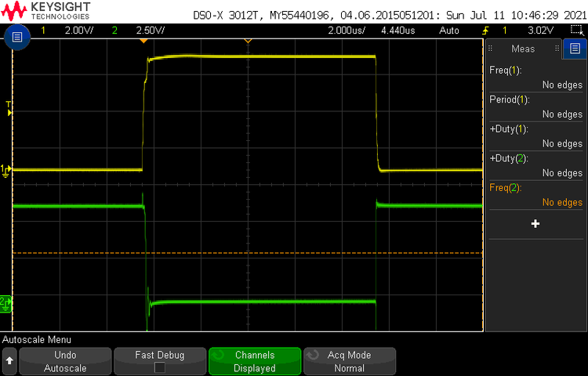Enable the Fast Debug checkbox

[160, 367]
